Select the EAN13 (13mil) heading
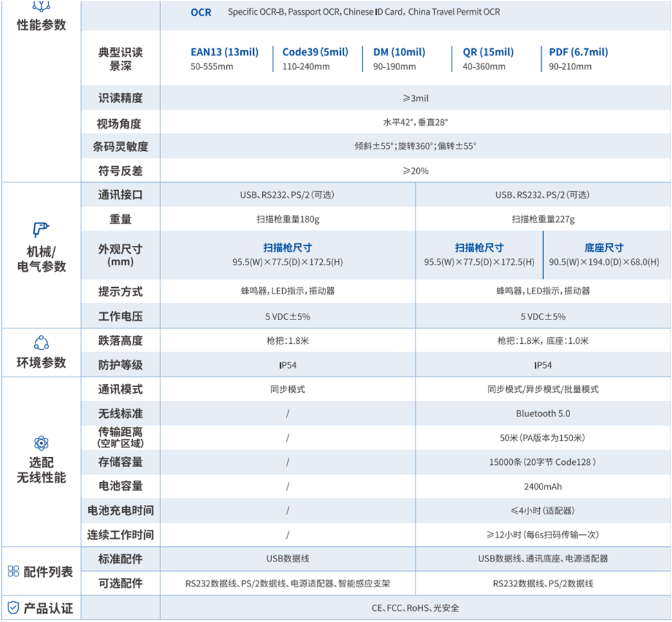Image resolution: width=672 pixels, height=622 pixels. [x=224, y=52]
